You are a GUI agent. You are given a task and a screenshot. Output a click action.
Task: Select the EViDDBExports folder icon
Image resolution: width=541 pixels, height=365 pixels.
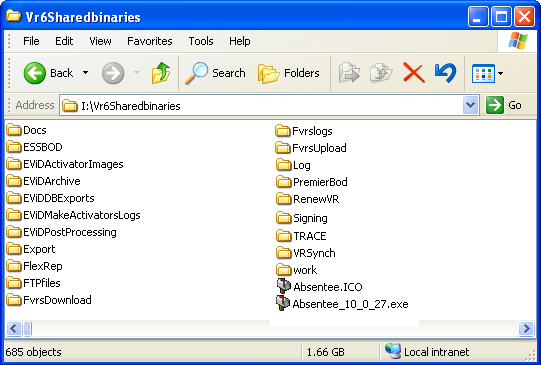14,198
